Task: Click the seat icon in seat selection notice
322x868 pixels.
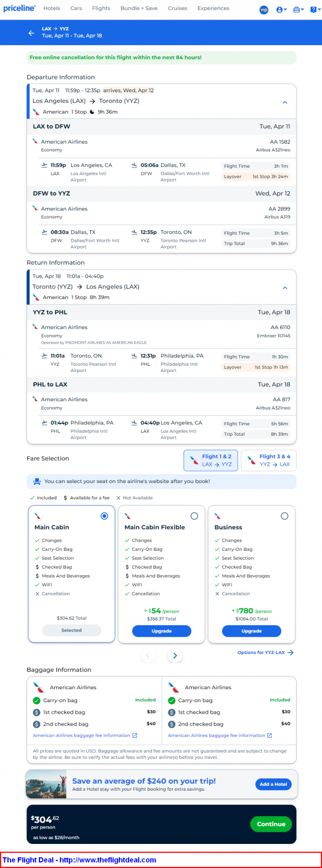Action: pos(37,481)
